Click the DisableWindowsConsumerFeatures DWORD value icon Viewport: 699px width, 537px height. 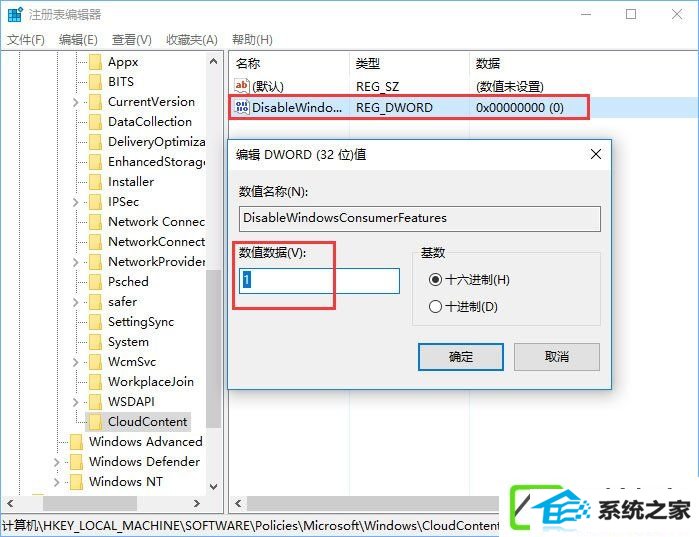tap(242, 107)
